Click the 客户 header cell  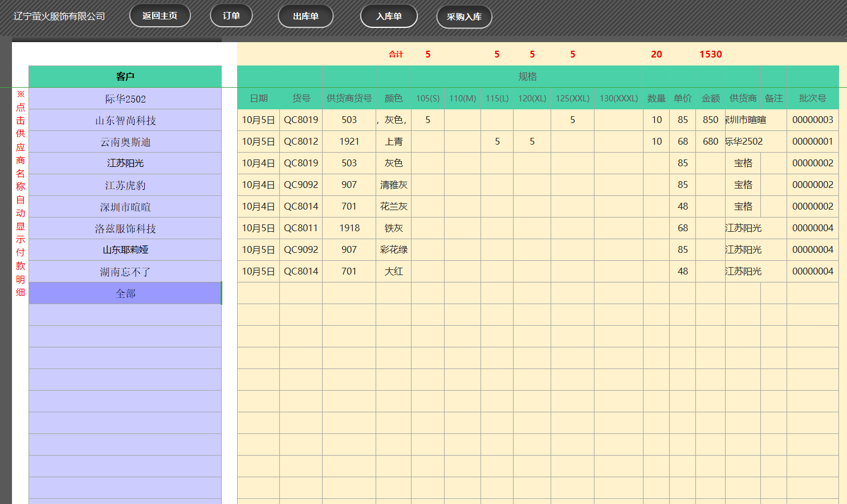(125, 76)
